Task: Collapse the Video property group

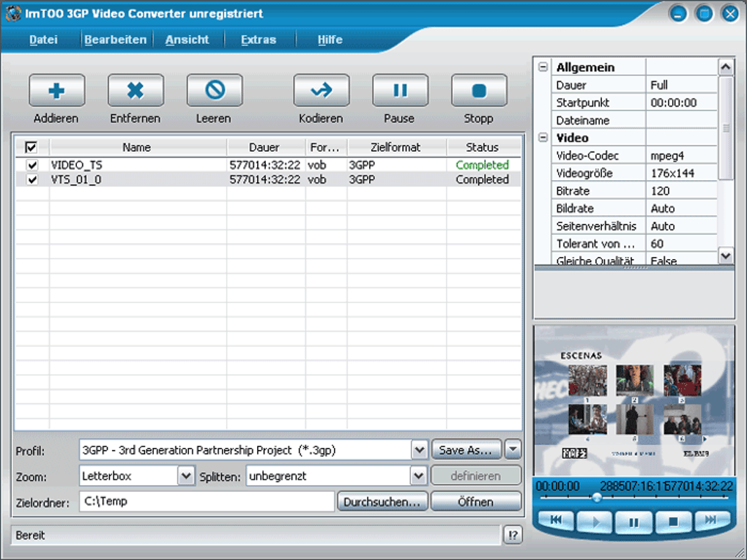Action: 543,138
